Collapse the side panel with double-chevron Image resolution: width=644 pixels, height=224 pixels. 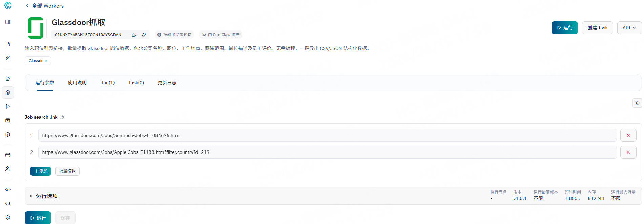pos(637,103)
